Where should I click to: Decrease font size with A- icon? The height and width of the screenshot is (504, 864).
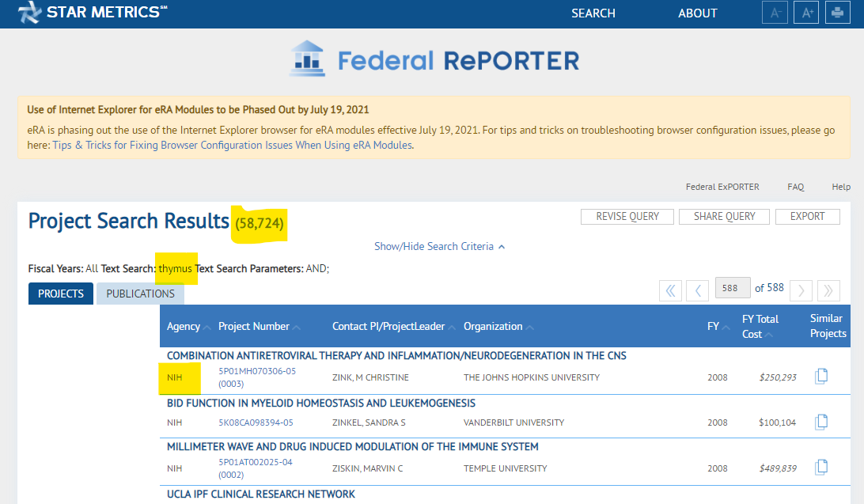(x=774, y=12)
